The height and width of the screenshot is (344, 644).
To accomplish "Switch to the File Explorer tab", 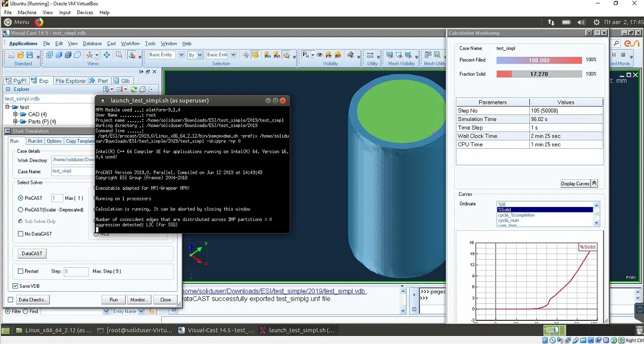I will [70, 81].
